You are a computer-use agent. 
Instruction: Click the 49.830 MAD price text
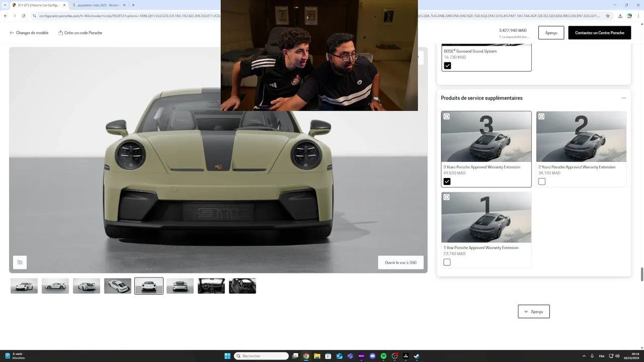click(x=454, y=173)
